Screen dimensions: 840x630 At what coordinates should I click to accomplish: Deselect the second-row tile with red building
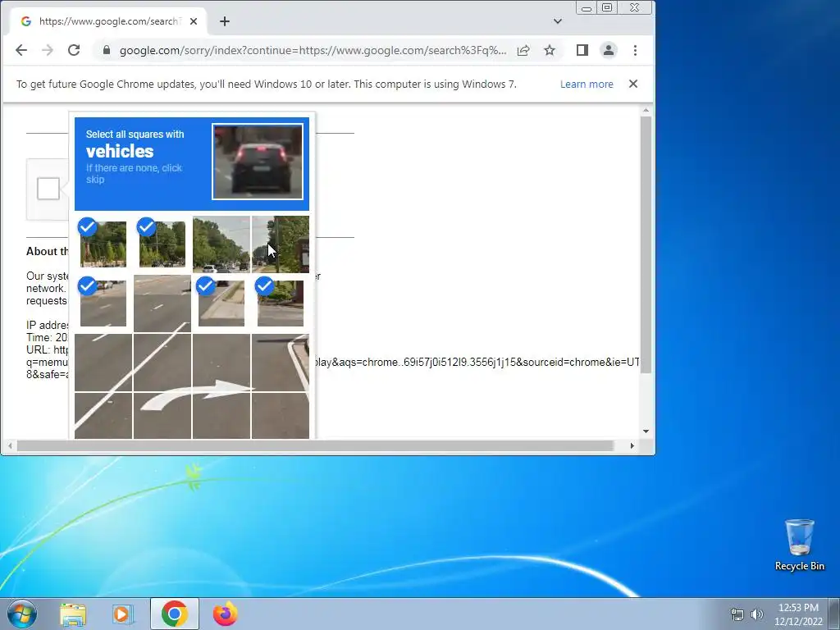pyautogui.click(x=281, y=304)
